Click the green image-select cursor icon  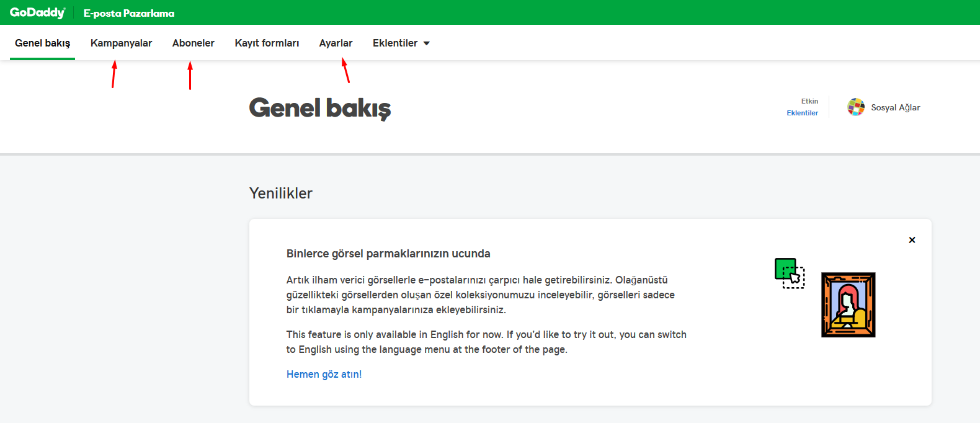pyautogui.click(x=790, y=274)
